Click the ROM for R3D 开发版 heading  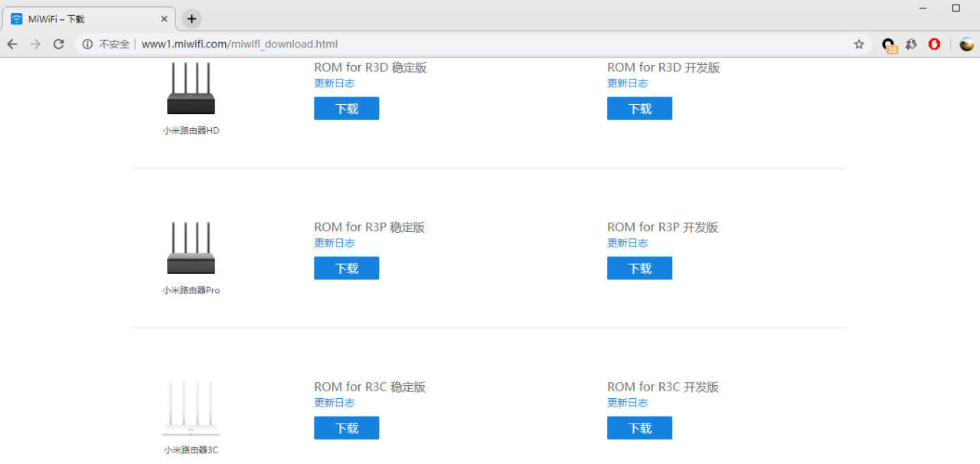[x=663, y=67]
